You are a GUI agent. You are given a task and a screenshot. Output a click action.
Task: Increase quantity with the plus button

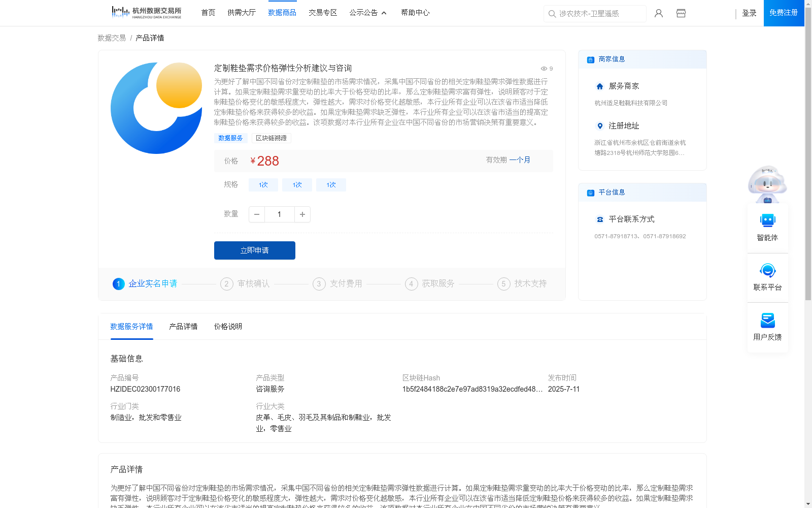click(302, 214)
